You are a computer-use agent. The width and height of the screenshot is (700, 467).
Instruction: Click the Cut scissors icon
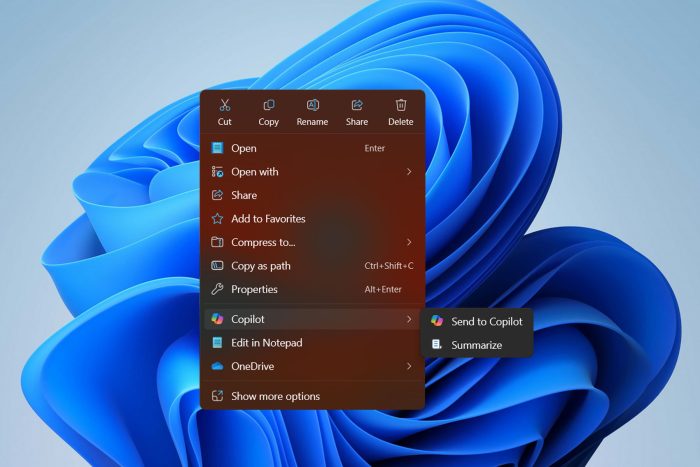click(x=225, y=105)
